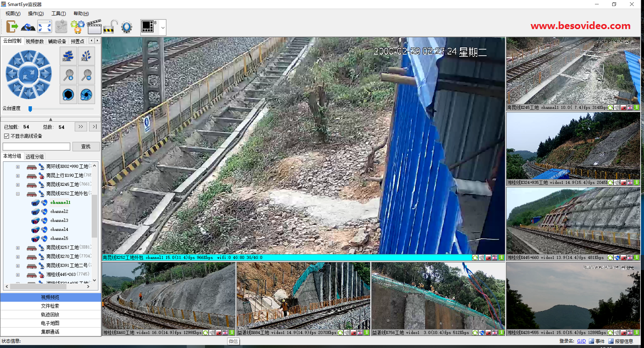Click the padlock lock-screen toolbar icon

coord(110,27)
